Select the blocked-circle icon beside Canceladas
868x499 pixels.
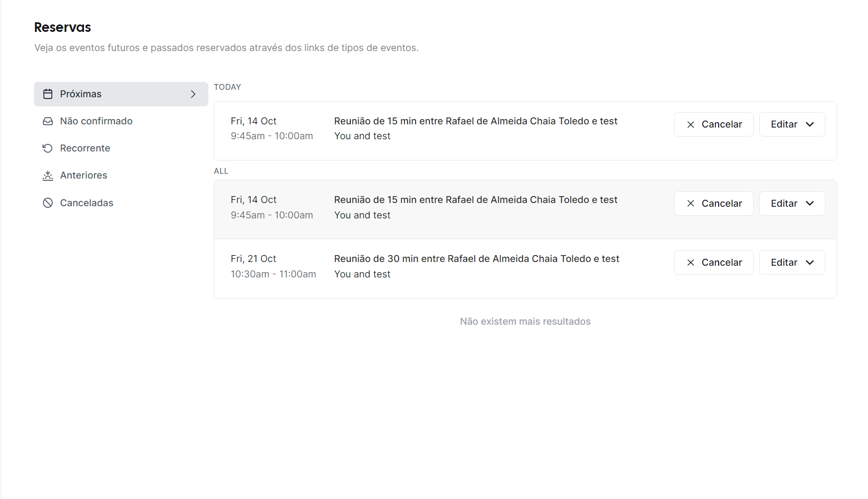(x=48, y=202)
